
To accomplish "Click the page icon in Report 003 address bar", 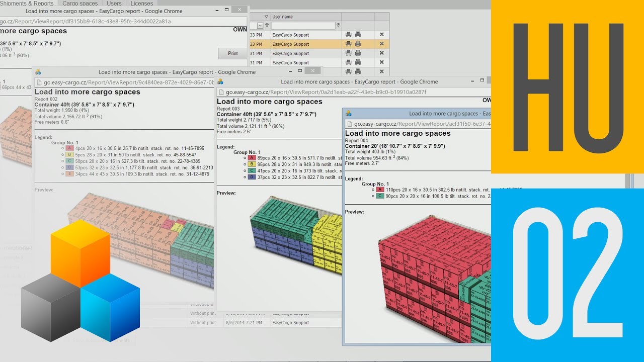I will click(x=220, y=92).
